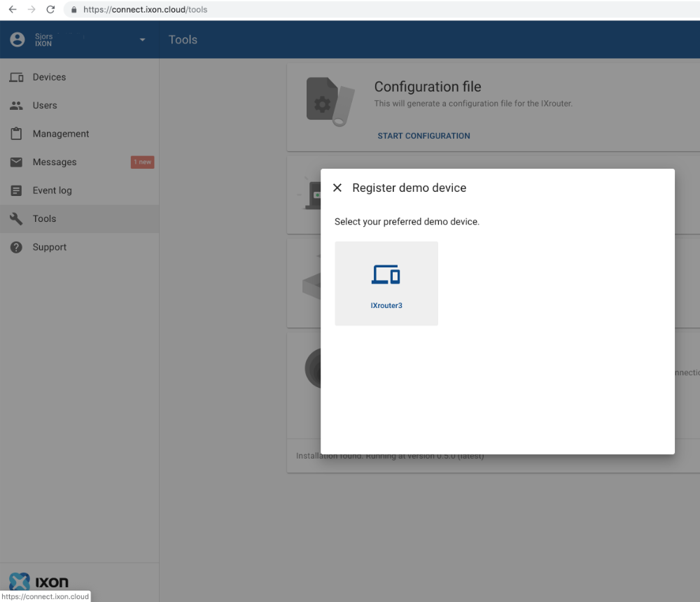
Task: Select the IXrouter3 demo device tile
Action: 386,283
